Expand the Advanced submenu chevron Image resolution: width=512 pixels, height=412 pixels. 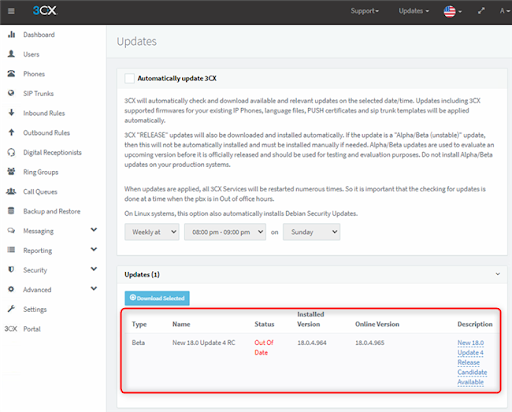point(94,288)
